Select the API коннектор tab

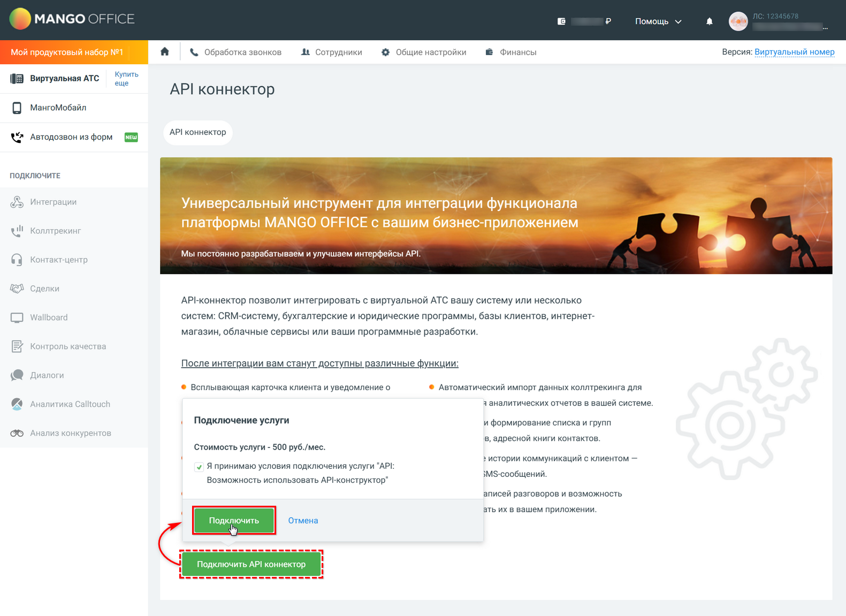click(198, 132)
